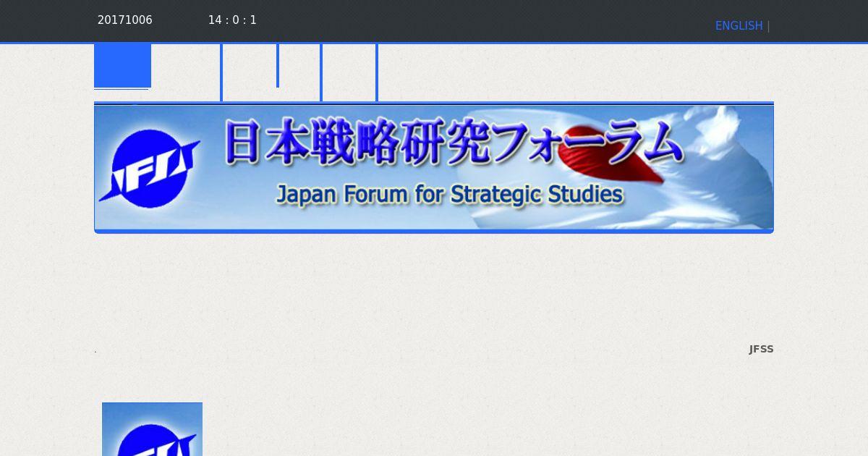Open the highlighted blue navigation tab

[x=122, y=65]
